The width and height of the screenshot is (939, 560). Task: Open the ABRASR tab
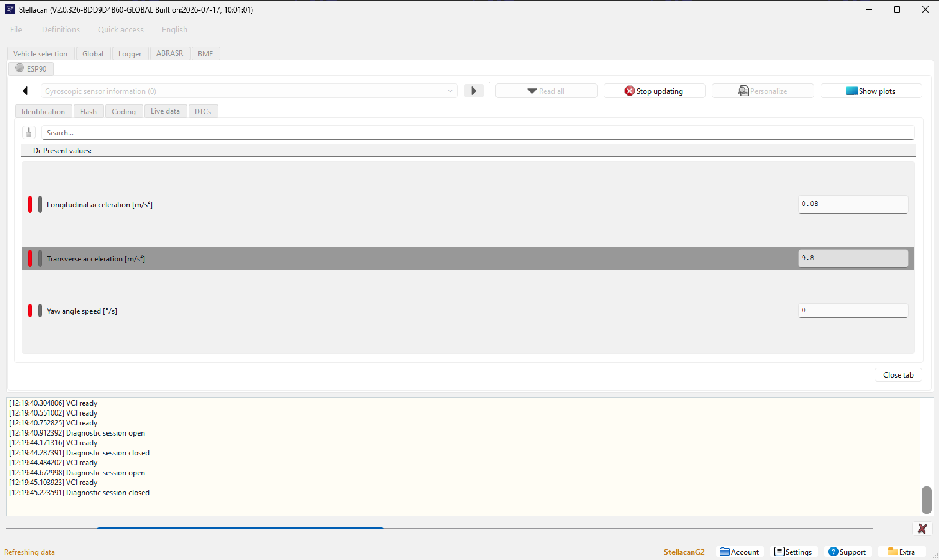click(170, 53)
